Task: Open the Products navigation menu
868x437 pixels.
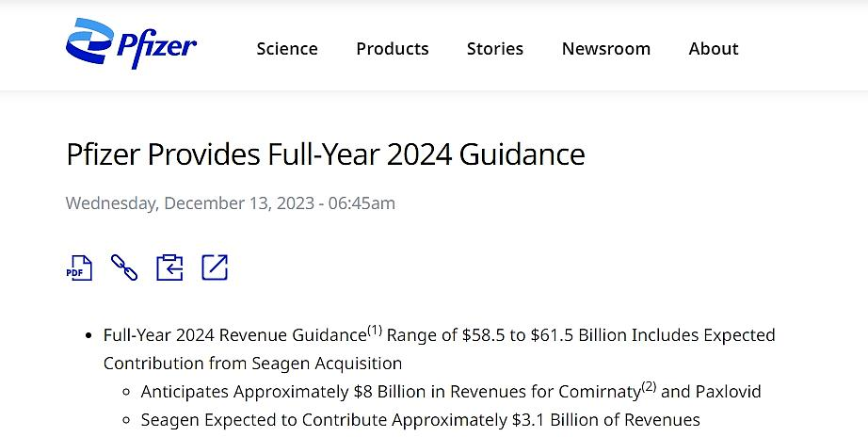Action: [392, 49]
